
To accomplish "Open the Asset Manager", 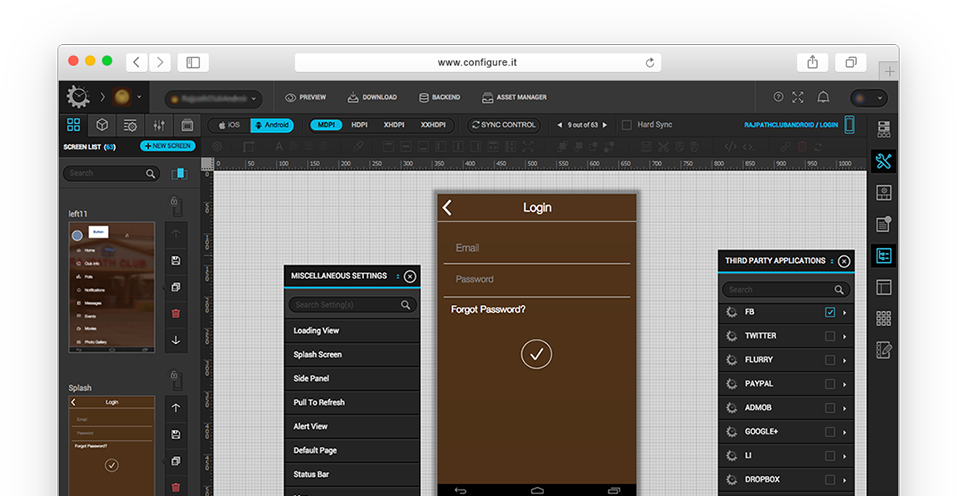I will pos(515,98).
